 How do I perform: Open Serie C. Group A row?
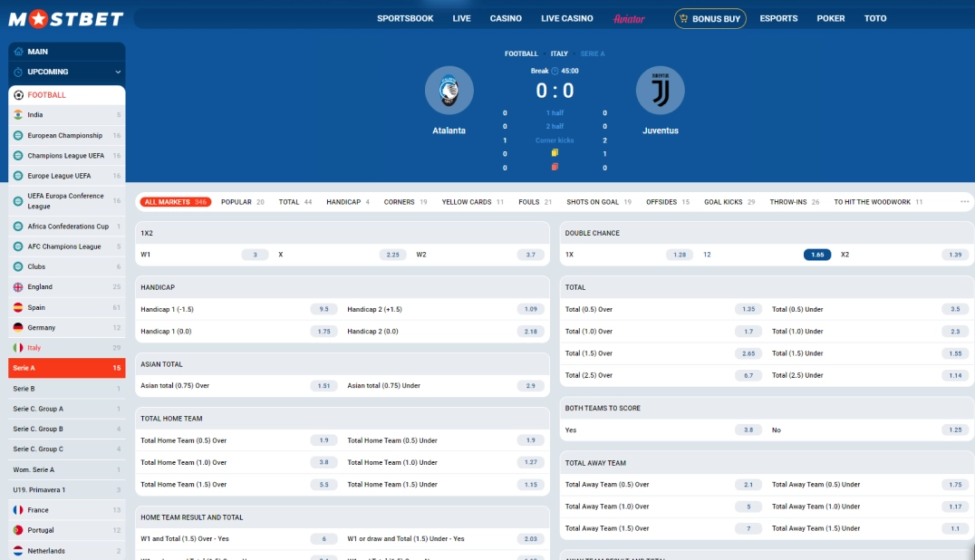pyautogui.click(x=66, y=409)
